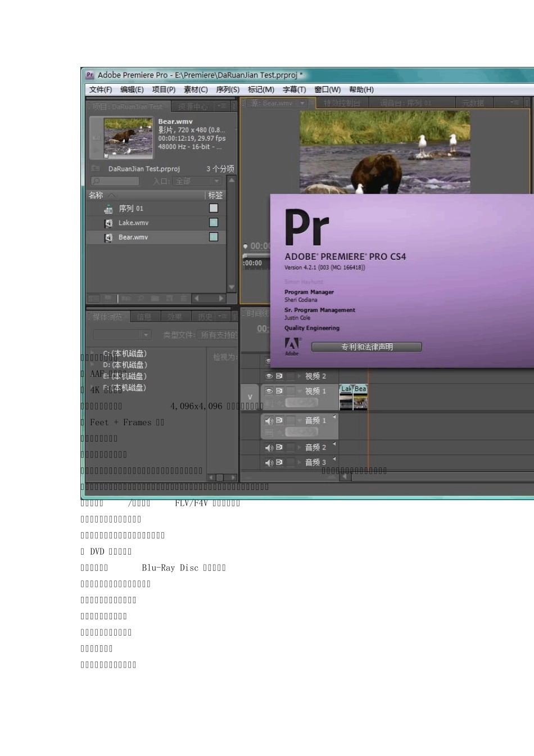Switch to the 特效控制台 tab
The image size is (534, 756).
click(x=342, y=103)
